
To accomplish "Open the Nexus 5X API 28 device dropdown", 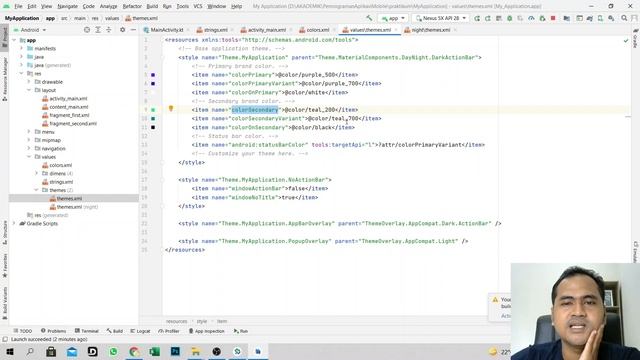I will tap(440, 18).
